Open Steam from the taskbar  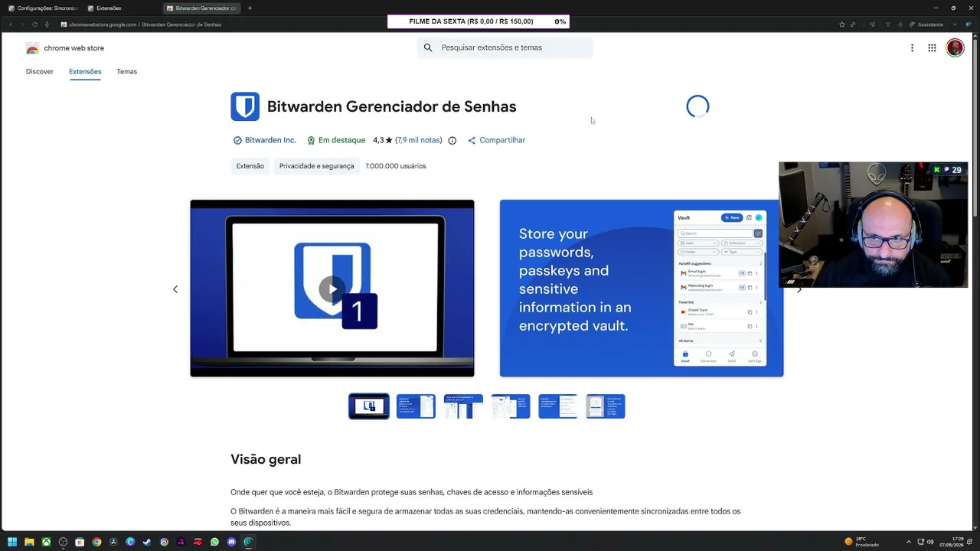(x=147, y=542)
